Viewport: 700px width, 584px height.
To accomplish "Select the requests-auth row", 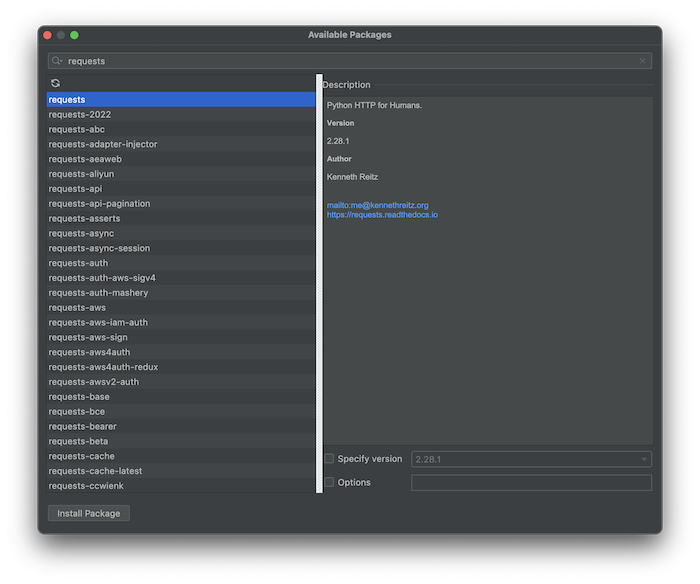I will [x=181, y=263].
